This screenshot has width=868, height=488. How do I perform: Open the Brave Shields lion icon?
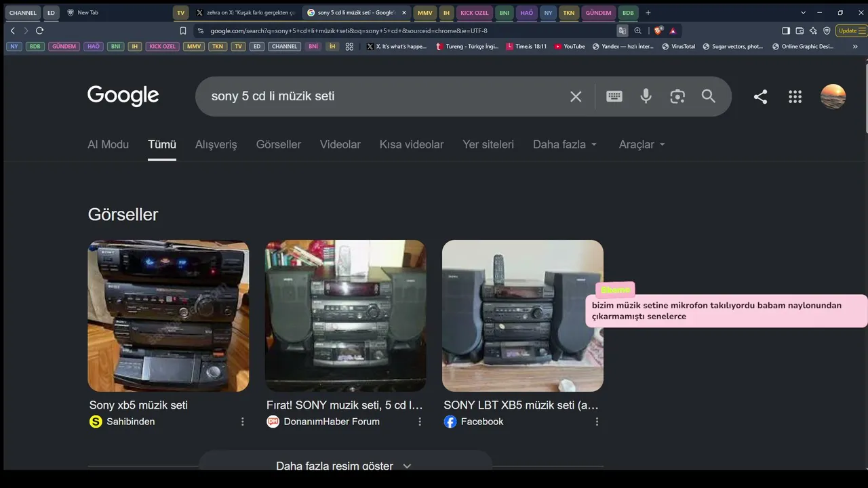(658, 30)
